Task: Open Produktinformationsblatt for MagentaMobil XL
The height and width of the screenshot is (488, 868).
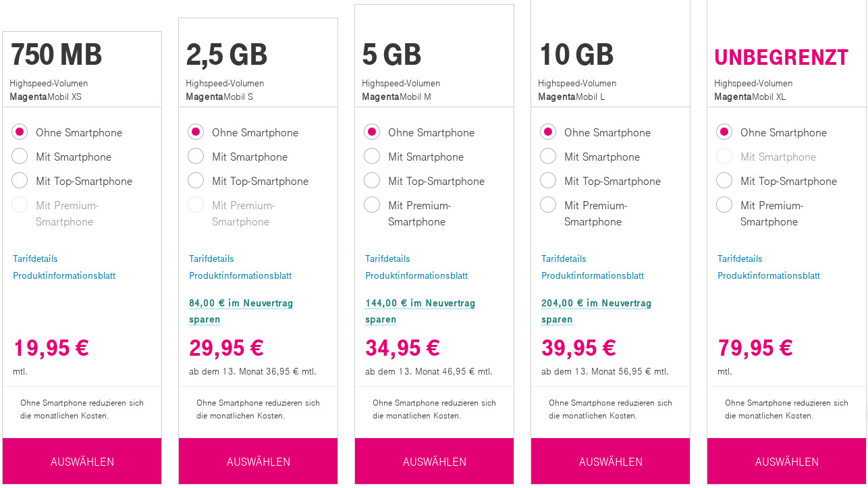Action: pyautogui.click(x=769, y=275)
